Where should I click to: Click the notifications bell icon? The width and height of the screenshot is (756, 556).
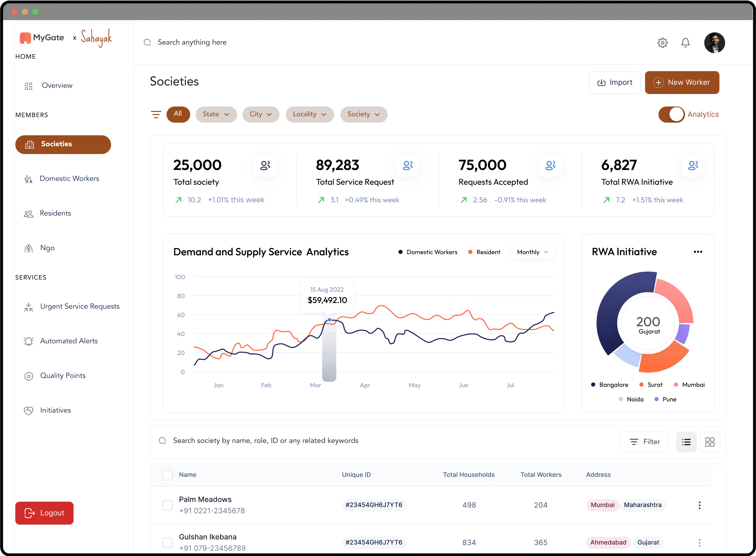(685, 43)
